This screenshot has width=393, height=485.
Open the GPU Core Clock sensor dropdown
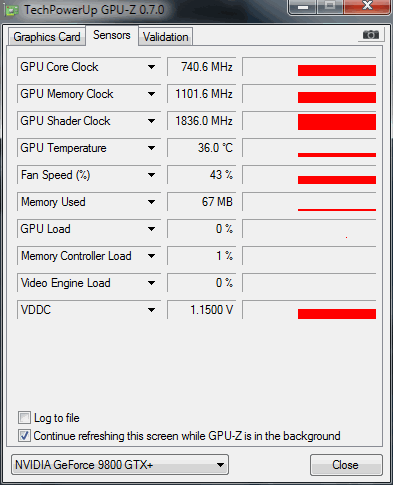(x=151, y=67)
